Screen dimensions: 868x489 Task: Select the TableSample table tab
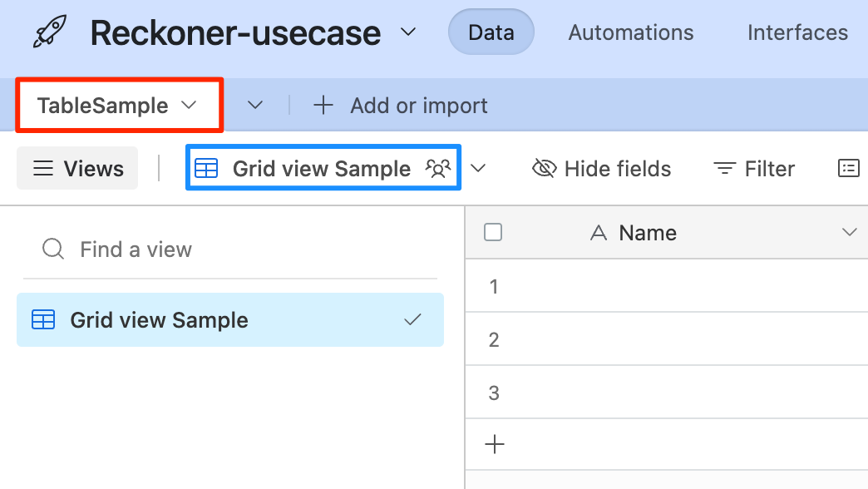[103, 106]
